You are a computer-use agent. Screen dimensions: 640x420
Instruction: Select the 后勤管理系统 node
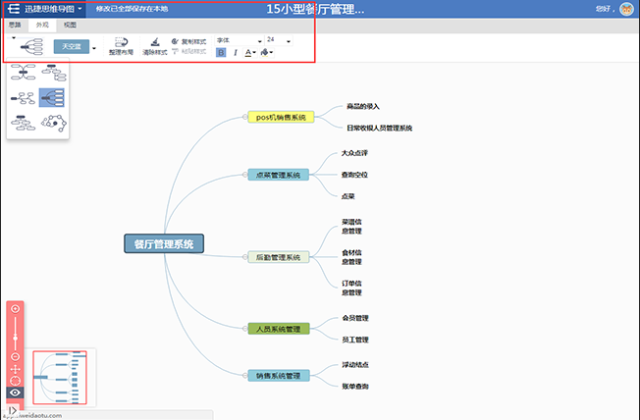pyautogui.click(x=278, y=257)
